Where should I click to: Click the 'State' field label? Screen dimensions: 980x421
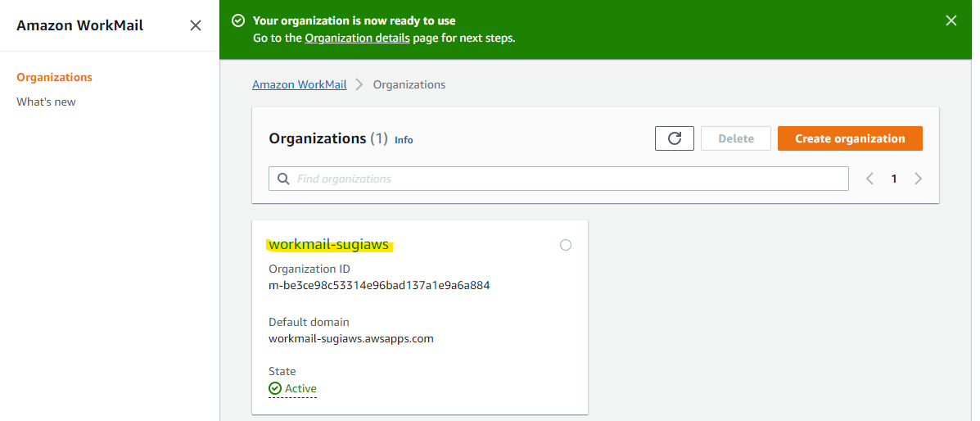click(282, 372)
